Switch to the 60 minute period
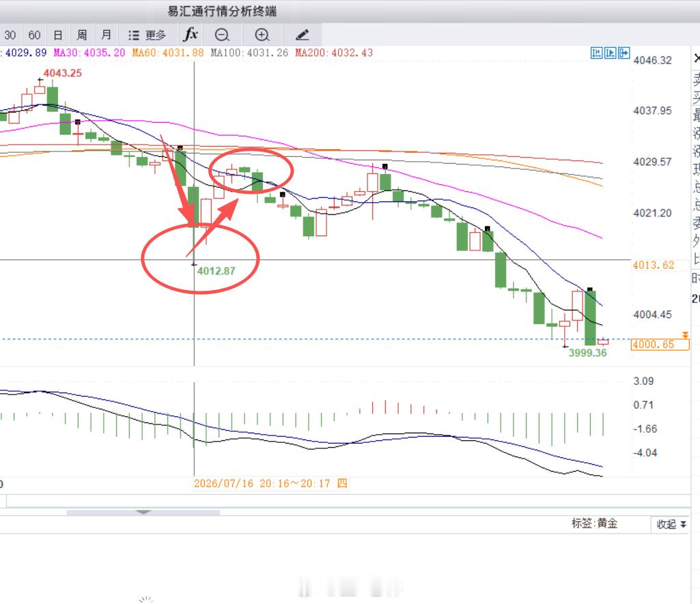 pos(34,35)
